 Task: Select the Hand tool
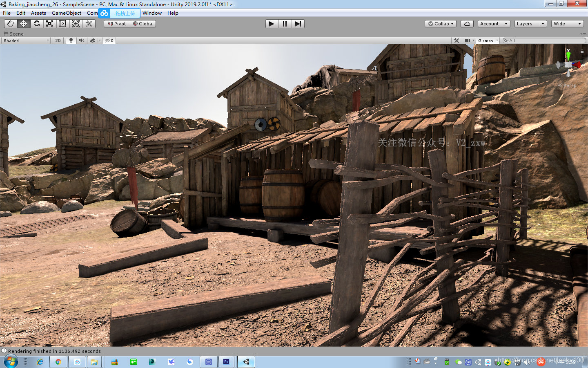tap(10, 24)
